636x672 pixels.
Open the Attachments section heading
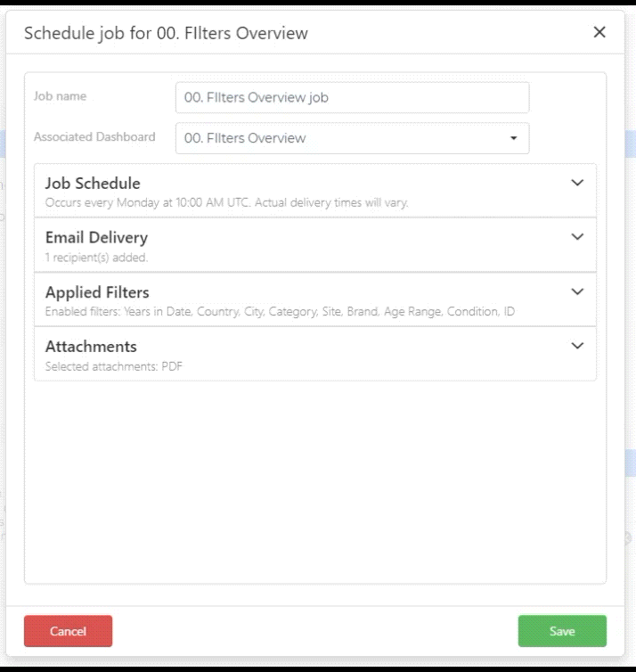[x=91, y=347]
